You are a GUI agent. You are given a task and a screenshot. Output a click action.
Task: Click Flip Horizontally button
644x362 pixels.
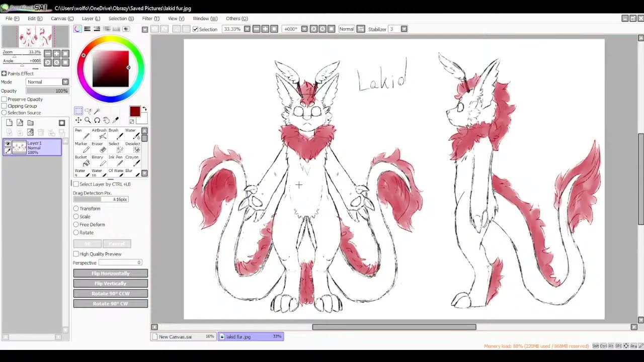(111, 274)
